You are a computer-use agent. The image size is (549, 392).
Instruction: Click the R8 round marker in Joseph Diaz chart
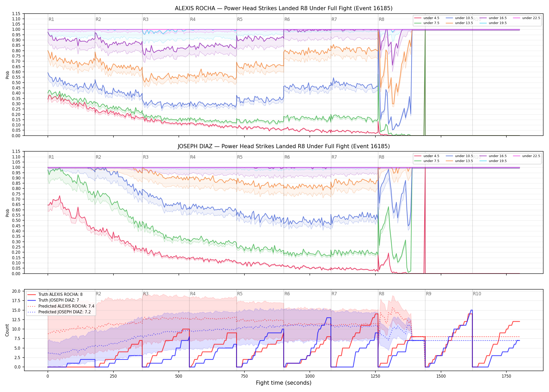point(381,157)
